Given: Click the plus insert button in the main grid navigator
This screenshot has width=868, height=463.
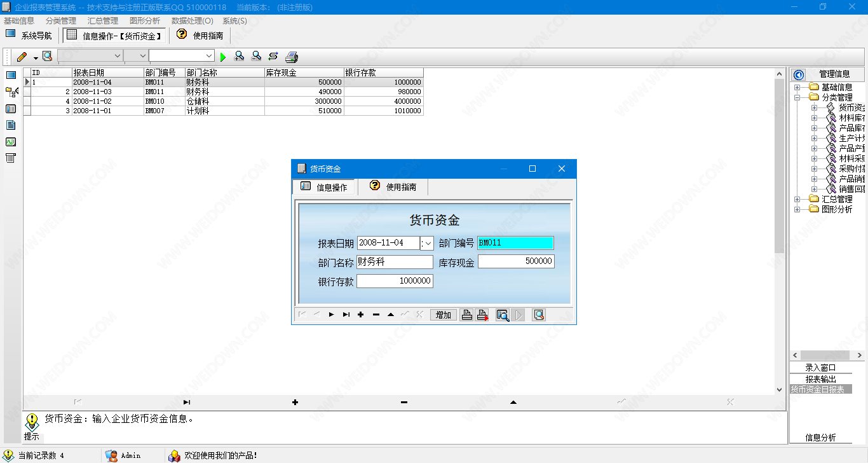Looking at the screenshot, I should [x=295, y=402].
